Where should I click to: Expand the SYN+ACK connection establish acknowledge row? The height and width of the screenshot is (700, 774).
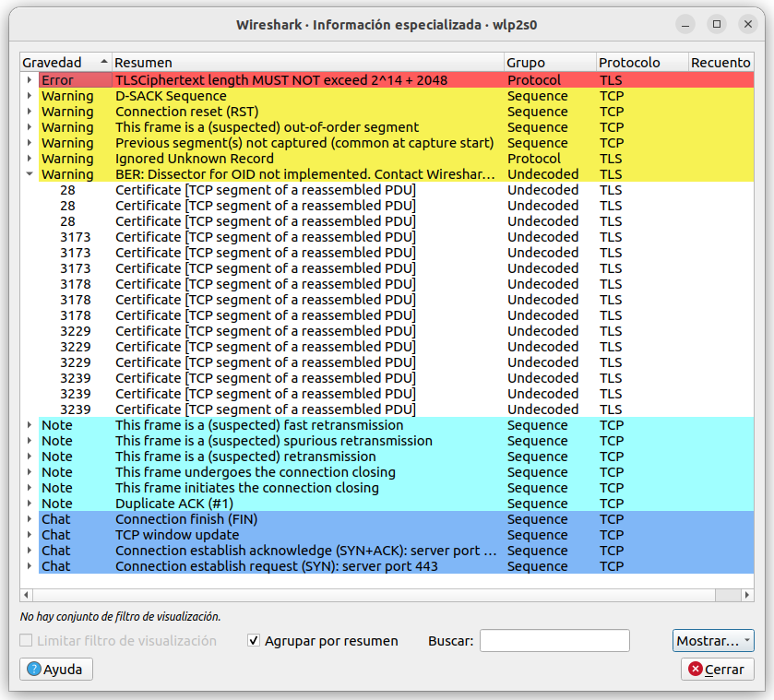(30, 551)
